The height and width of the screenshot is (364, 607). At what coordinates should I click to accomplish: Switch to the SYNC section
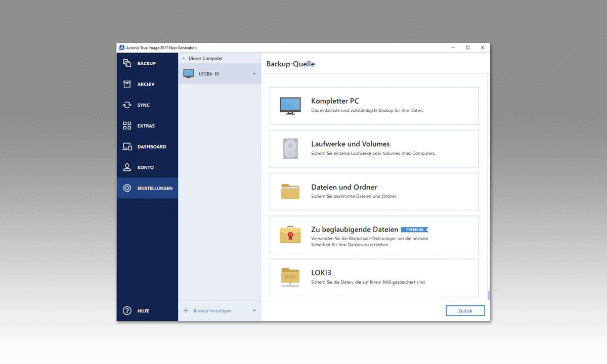pyautogui.click(x=147, y=105)
